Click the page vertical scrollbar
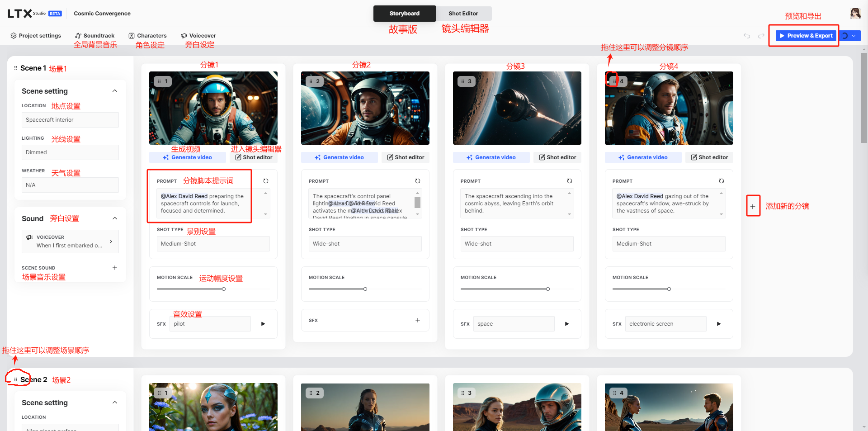The height and width of the screenshot is (431, 868). point(864,97)
